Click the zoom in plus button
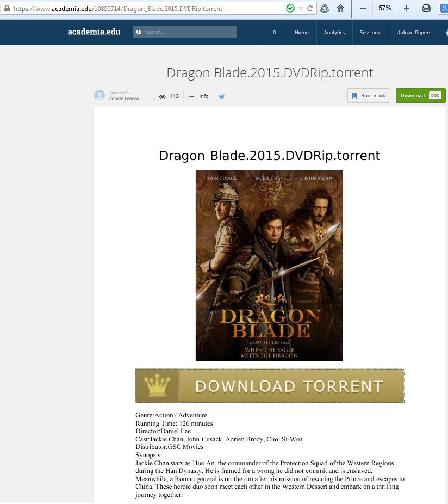The image size is (448, 504). [407, 8]
